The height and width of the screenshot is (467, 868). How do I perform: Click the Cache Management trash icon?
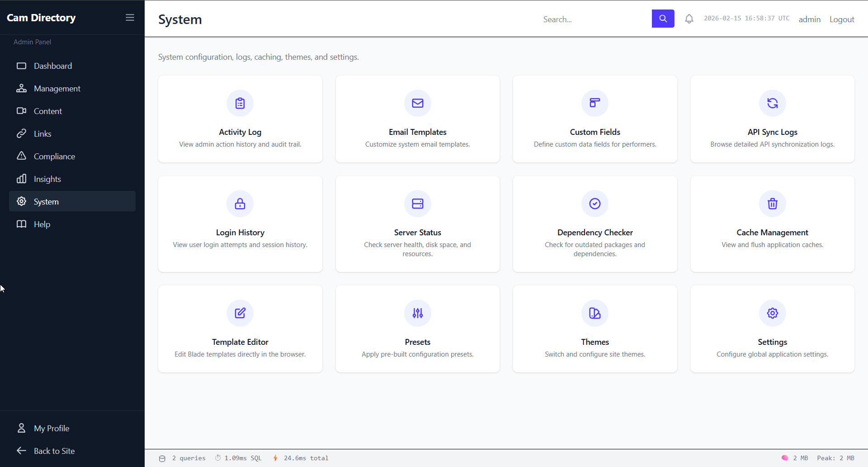click(x=772, y=204)
